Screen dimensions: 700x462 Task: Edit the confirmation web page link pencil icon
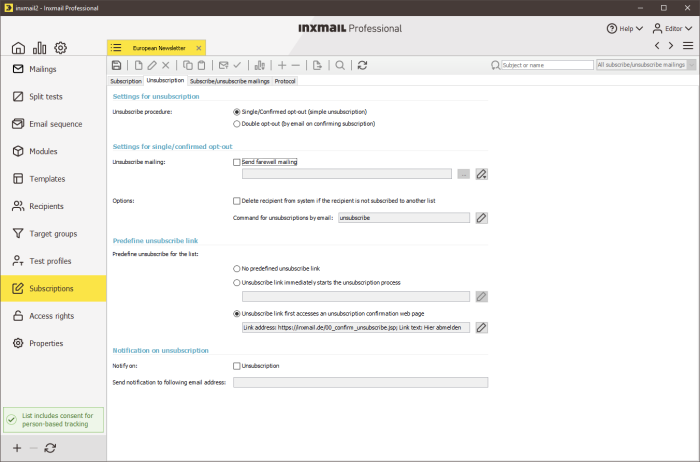[x=481, y=327]
